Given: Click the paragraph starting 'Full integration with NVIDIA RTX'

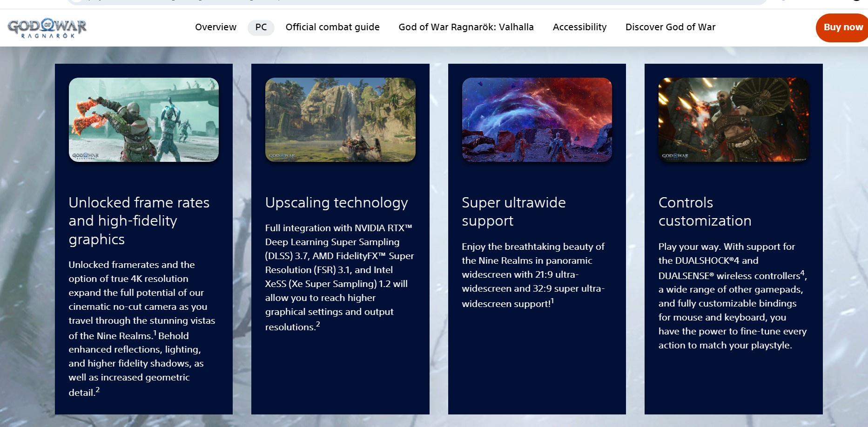Looking at the screenshot, I should (x=340, y=277).
